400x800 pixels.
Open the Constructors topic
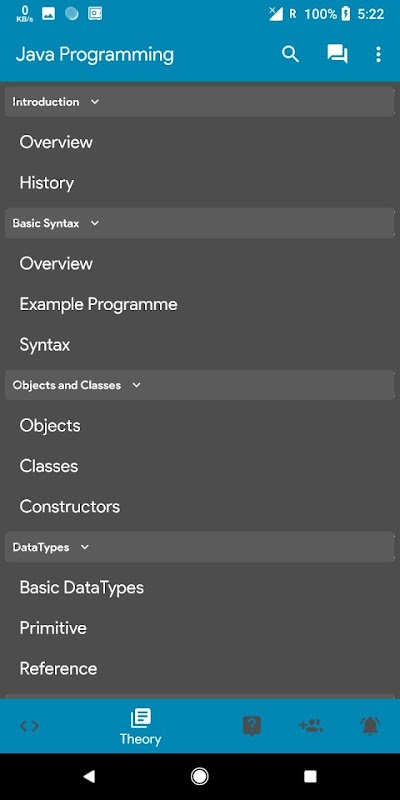tap(70, 507)
